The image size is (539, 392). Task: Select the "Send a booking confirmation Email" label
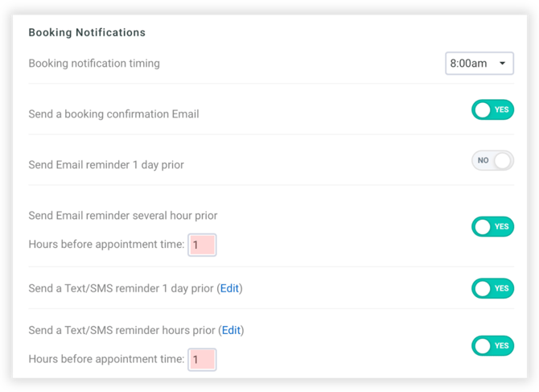click(113, 114)
